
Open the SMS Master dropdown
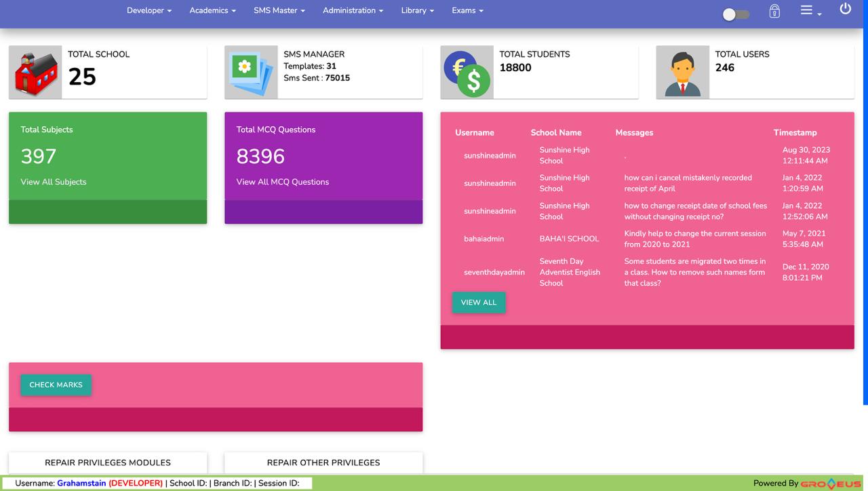279,11
